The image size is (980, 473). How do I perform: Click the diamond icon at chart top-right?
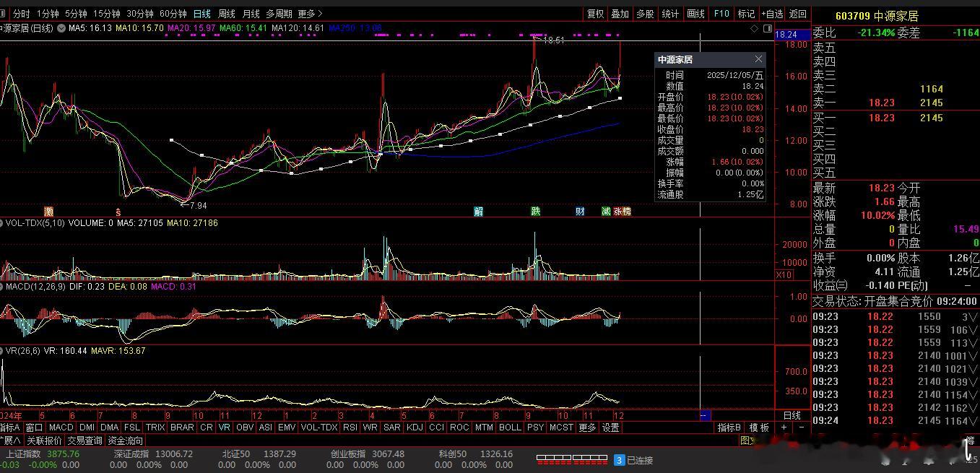755,28
